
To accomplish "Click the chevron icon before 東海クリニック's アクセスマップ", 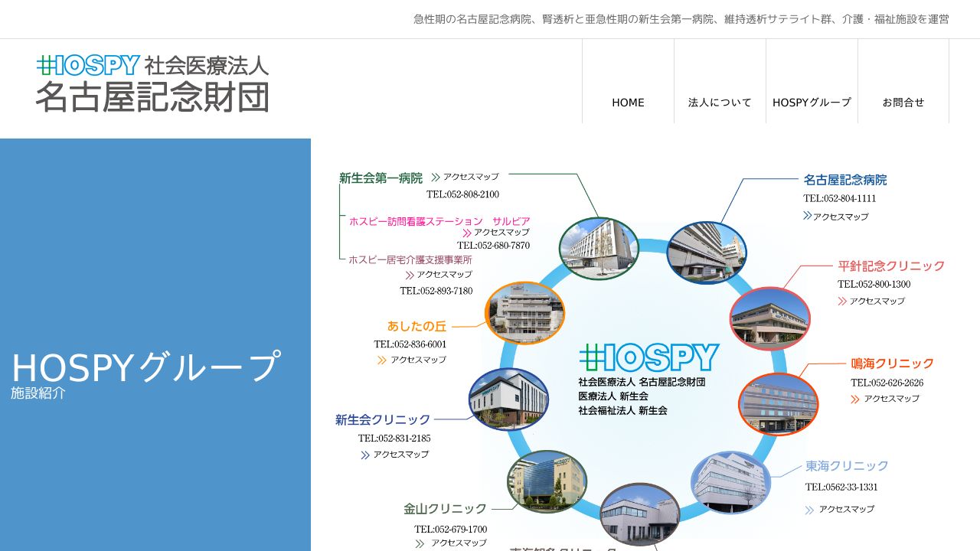I will point(808,508).
